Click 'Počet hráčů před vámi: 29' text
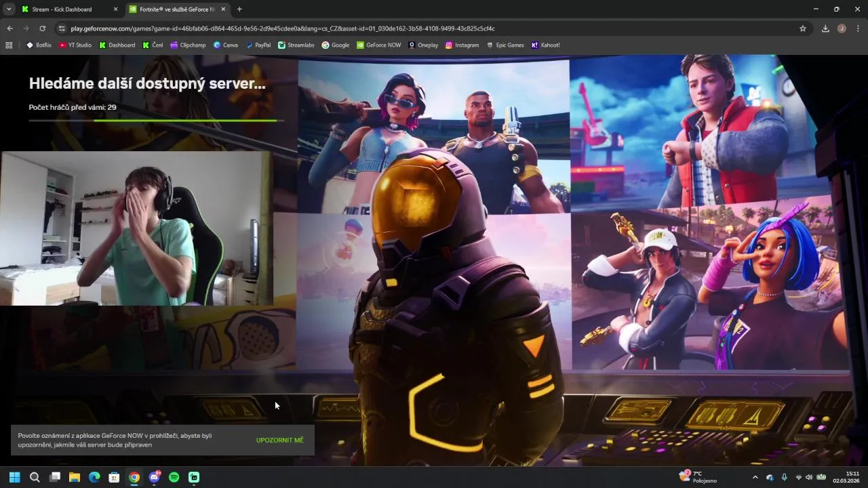868x488 pixels. 73,107
